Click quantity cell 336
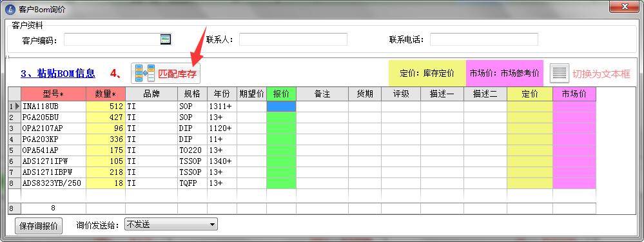Viewport: 644px width, 242px height. coord(106,139)
